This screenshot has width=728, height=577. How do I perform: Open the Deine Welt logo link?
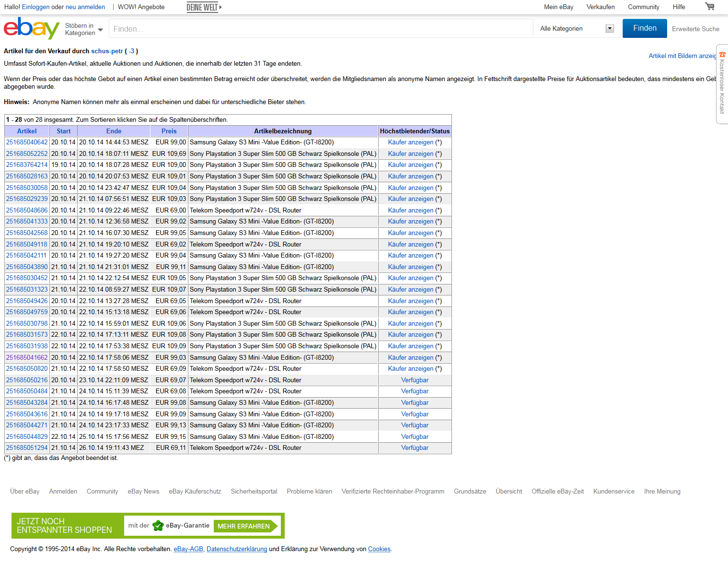tap(204, 7)
